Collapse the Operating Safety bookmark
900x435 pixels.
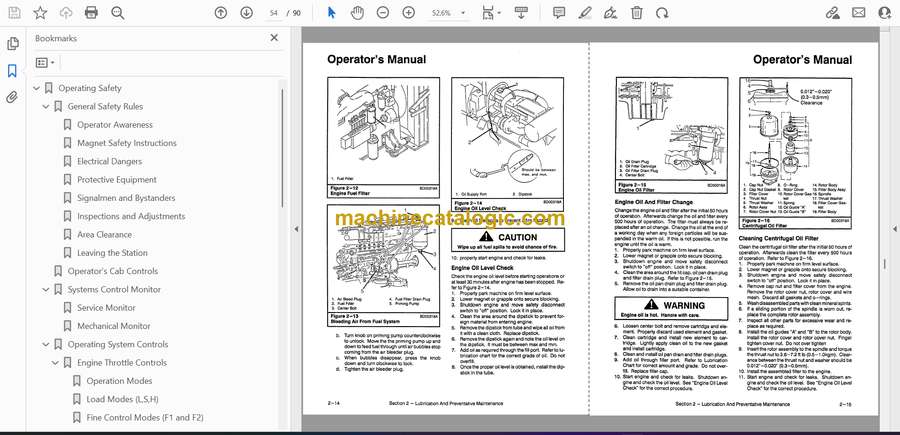pos(37,88)
